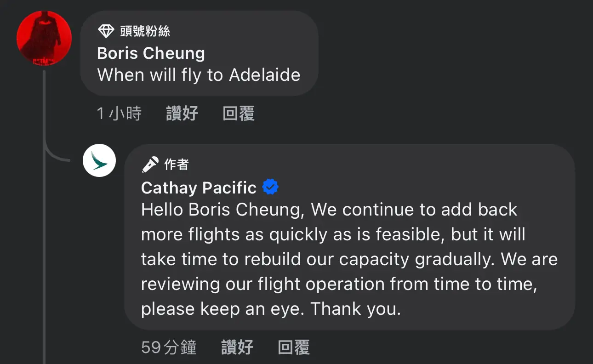Click the 頭號粉絲 top fan label
Viewport: 593px width, 364px height.
tap(145, 31)
